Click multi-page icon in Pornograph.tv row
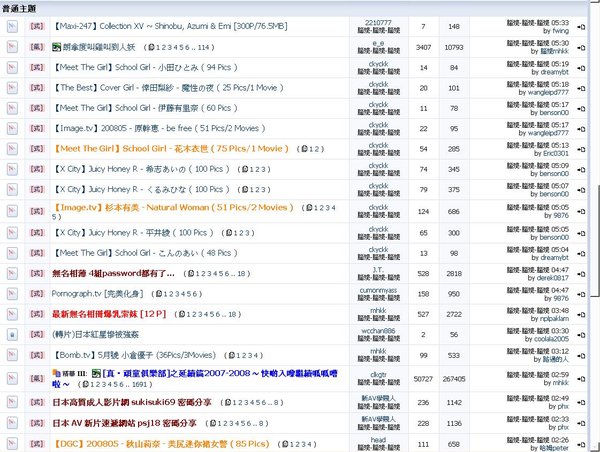The image size is (600, 452). click(159, 294)
